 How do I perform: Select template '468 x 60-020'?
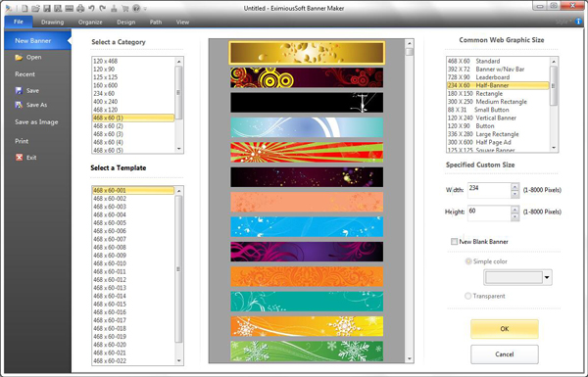pyautogui.click(x=133, y=345)
